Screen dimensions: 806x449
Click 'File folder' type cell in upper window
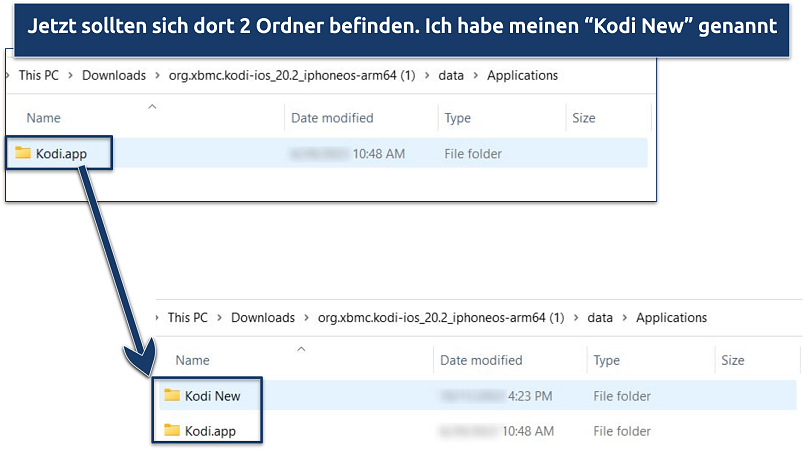(x=473, y=154)
